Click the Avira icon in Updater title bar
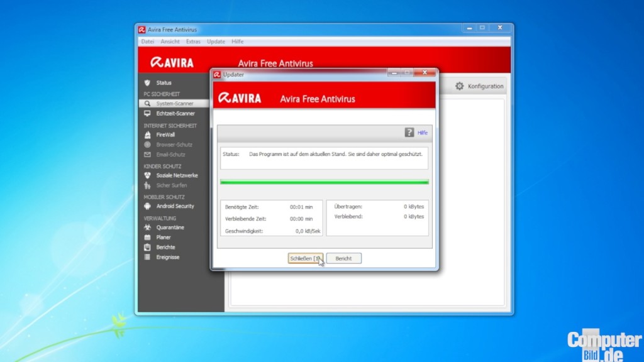 (x=217, y=75)
